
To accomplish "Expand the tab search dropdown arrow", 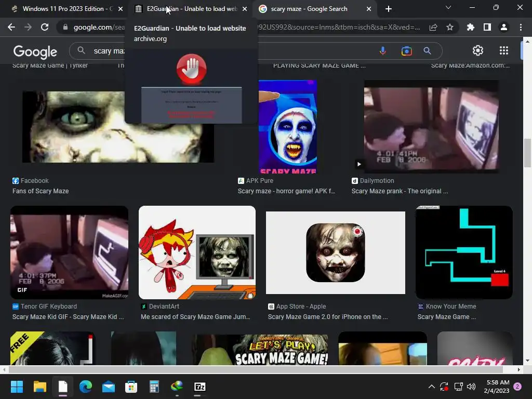I will (x=448, y=7).
